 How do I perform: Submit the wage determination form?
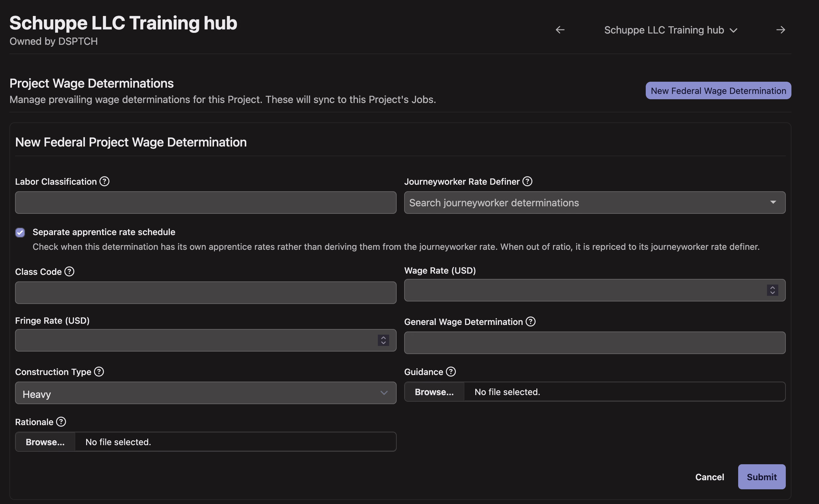(761, 477)
